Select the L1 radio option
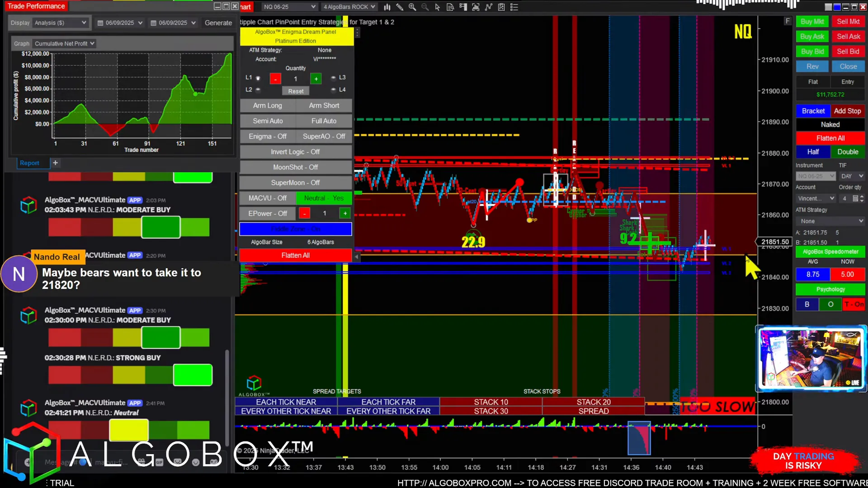This screenshot has height=488, width=868. point(258,78)
